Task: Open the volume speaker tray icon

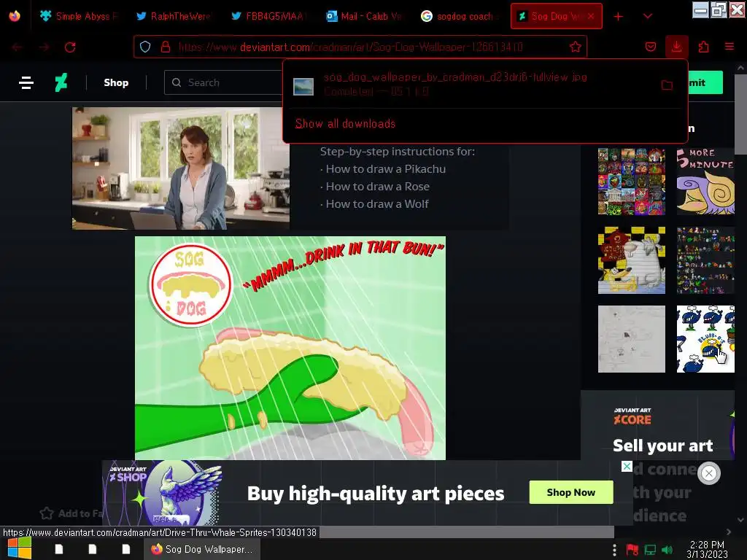Action: [667, 550]
